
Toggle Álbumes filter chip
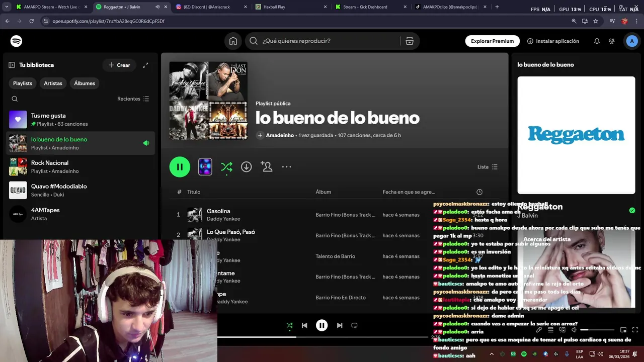click(85, 83)
